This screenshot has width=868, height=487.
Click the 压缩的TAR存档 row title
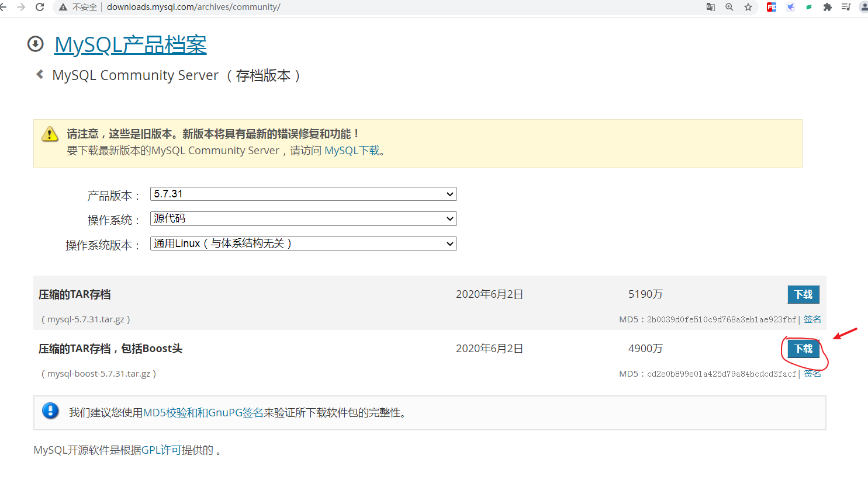point(75,294)
